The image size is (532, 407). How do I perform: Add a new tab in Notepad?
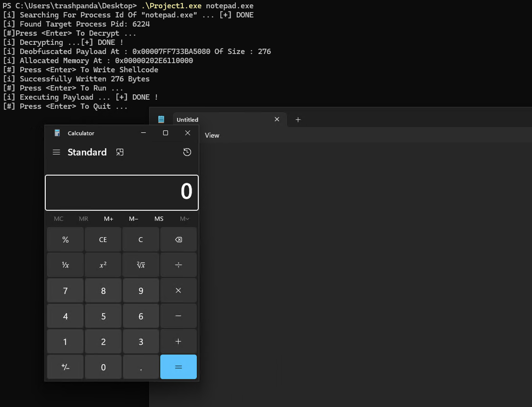pyautogui.click(x=298, y=120)
